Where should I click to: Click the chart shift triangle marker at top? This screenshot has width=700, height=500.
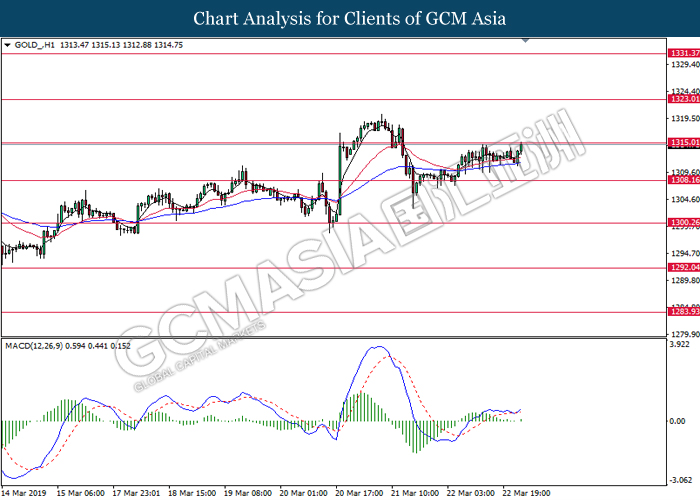point(525,41)
